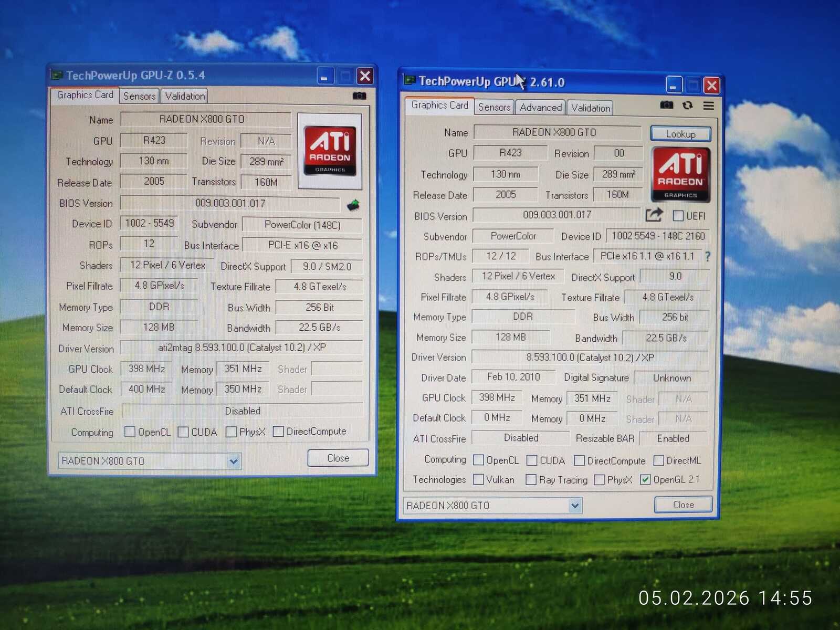Click the Revision value 'N/A' in GPU-Z 0.5.4
840x630 pixels.
266,141
